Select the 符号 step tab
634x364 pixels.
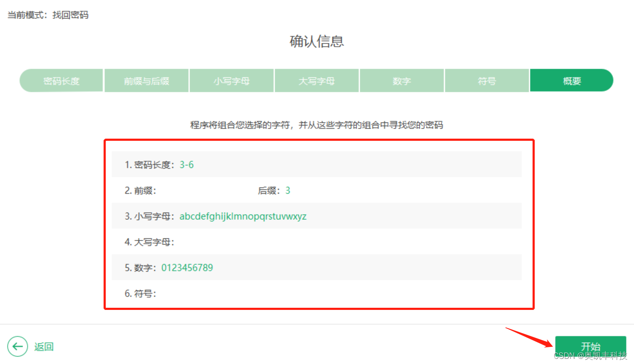(487, 80)
